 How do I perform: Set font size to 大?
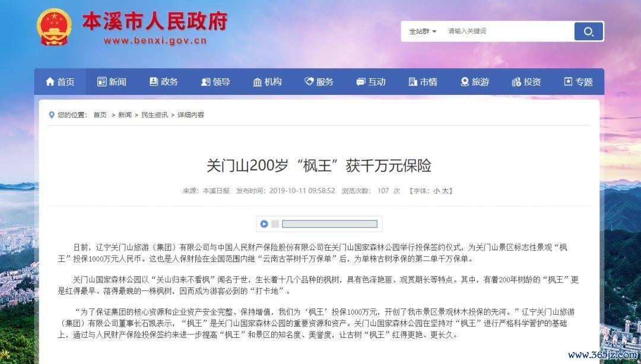click(445, 191)
